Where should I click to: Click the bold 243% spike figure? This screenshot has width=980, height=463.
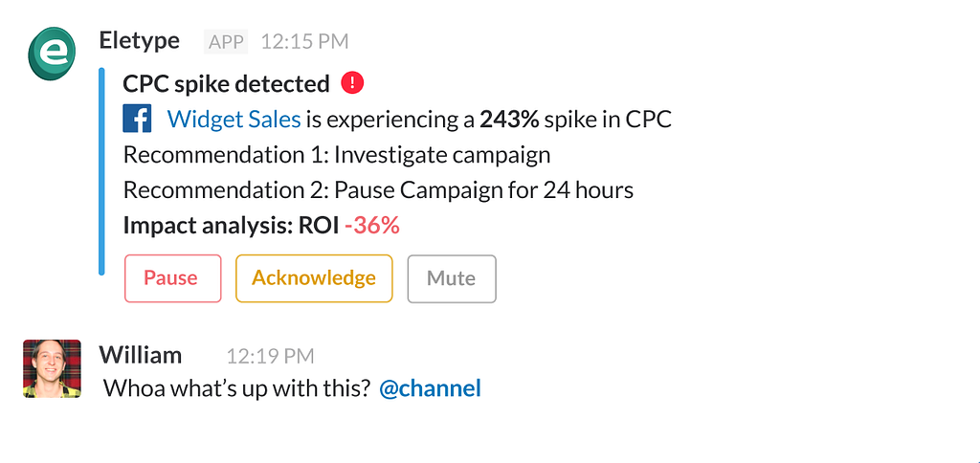510,120
